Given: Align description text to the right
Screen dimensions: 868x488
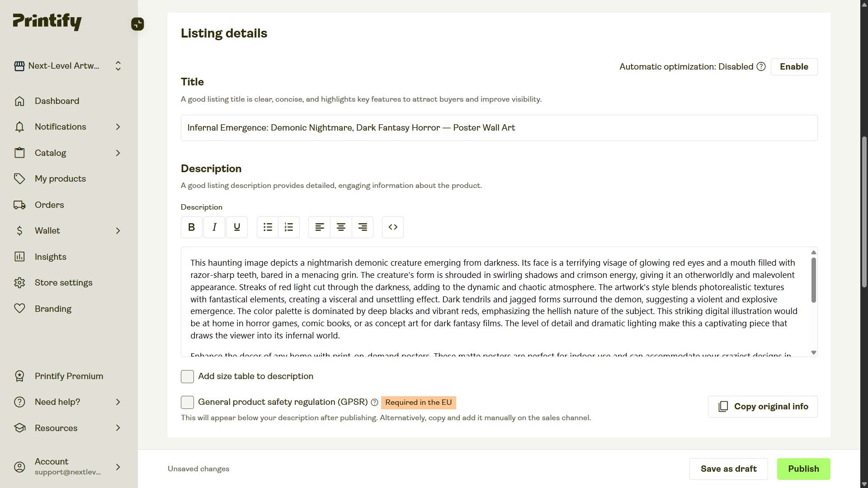Looking at the screenshot, I should (x=363, y=227).
